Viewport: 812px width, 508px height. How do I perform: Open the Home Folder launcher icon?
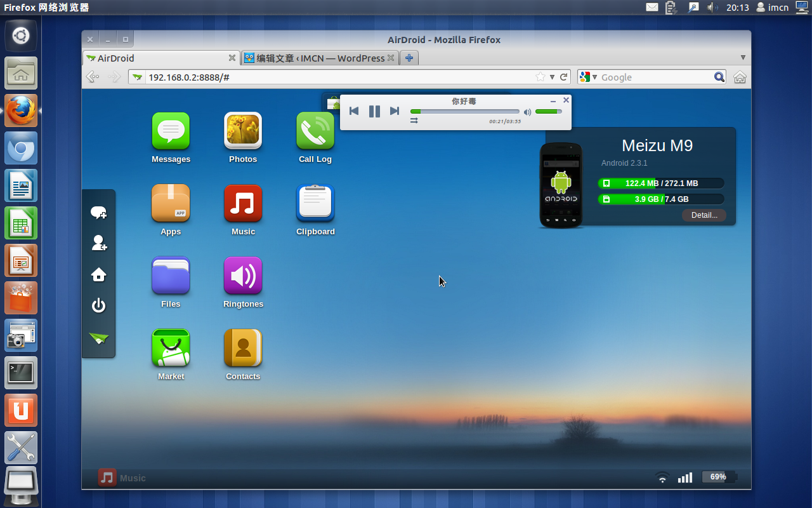[21, 73]
